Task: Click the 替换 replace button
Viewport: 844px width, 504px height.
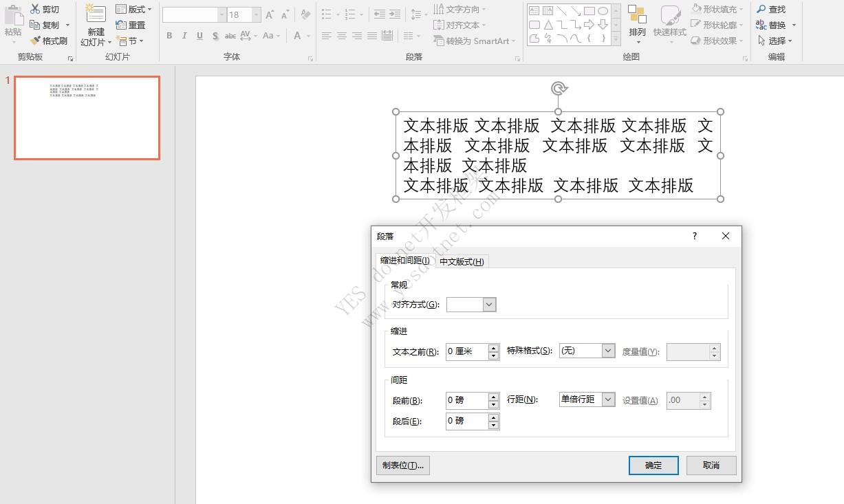Action: [x=775, y=25]
